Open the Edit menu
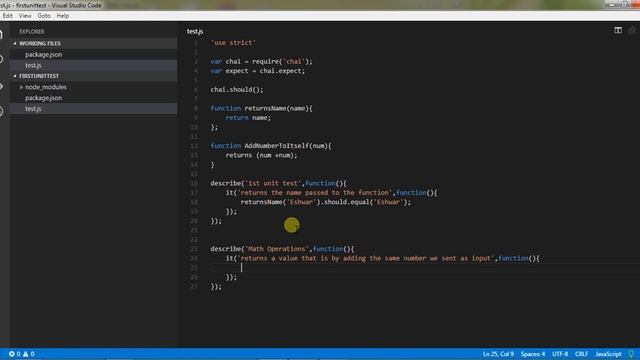Image resolution: width=640 pixels, height=360 pixels. tap(7, 16)
